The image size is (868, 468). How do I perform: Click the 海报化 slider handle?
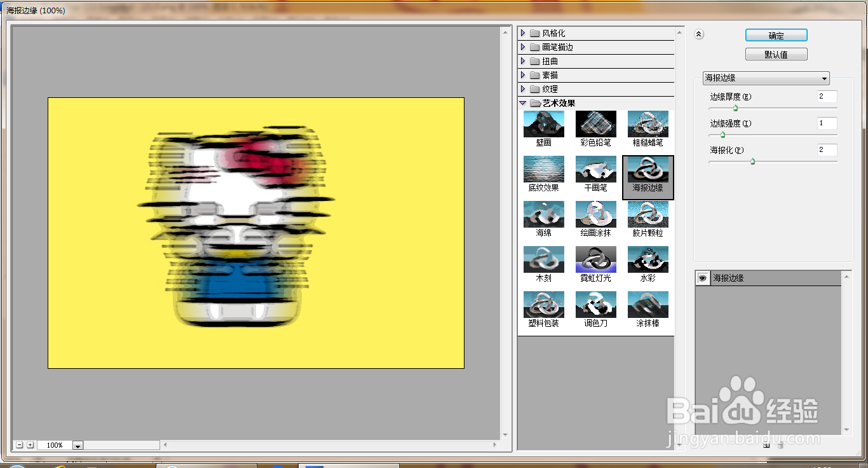pos(752,162)
